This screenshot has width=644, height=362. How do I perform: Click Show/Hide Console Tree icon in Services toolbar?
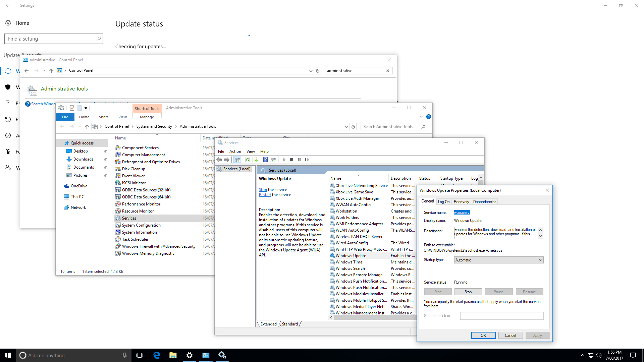[x=237, y=160]
